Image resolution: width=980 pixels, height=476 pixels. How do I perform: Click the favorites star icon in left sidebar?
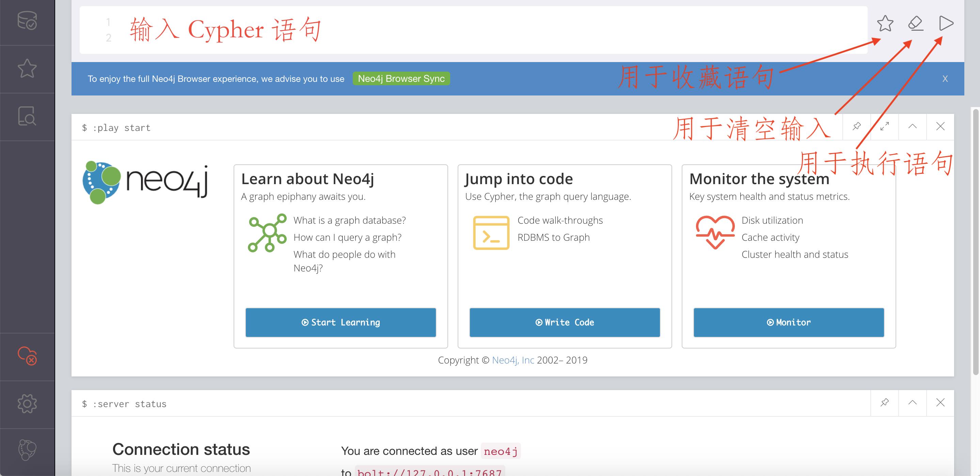(27, 67)
